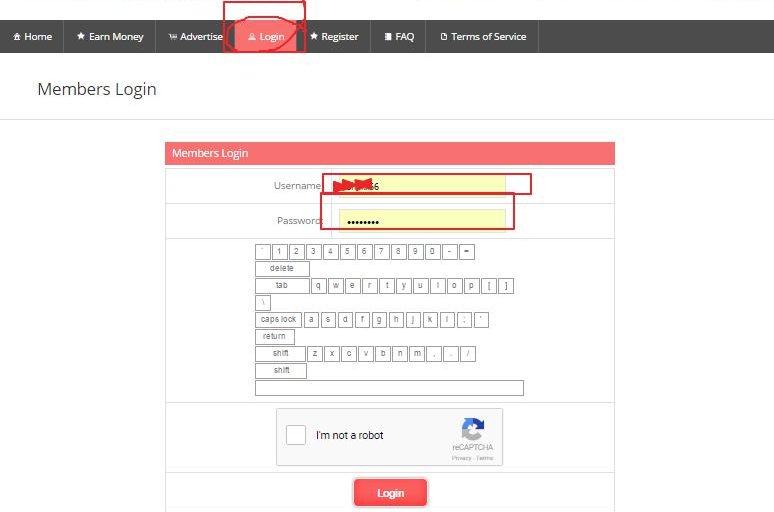774x512 pixels.
Task: Select the Register tab in navigation
Action: [x=334, y=37]
